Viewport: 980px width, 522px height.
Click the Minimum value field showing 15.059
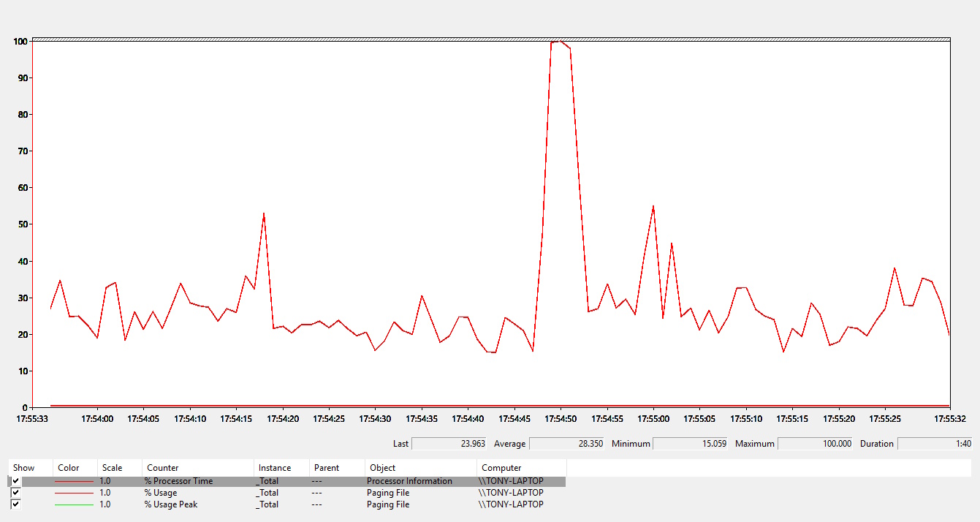click(x=689, y=444)
